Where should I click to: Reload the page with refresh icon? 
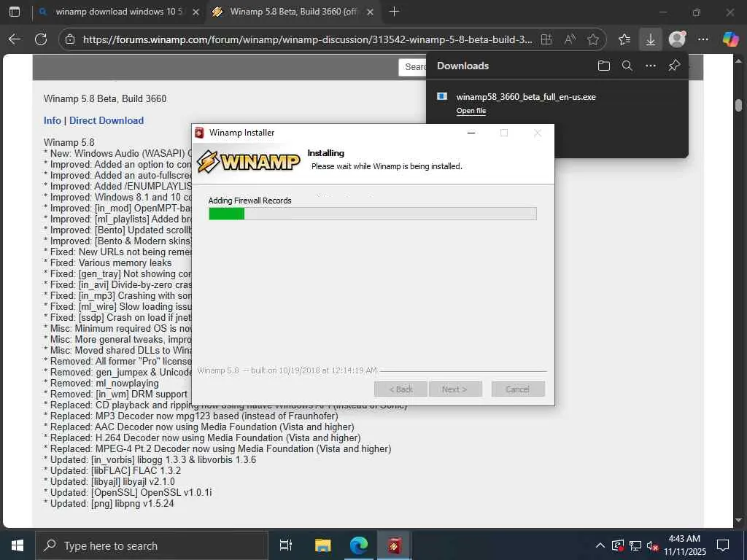(41, 39)
